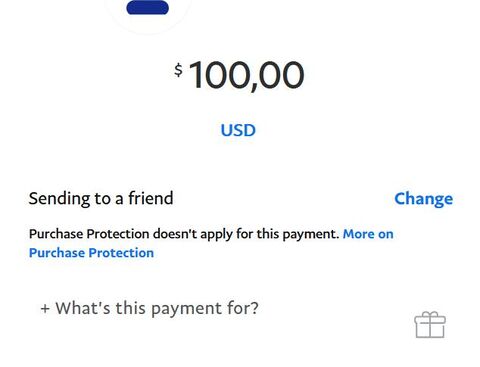Click the 100,00 amount field
The width and height of the screenshot is (480, 367).
(x=239, y=75)
